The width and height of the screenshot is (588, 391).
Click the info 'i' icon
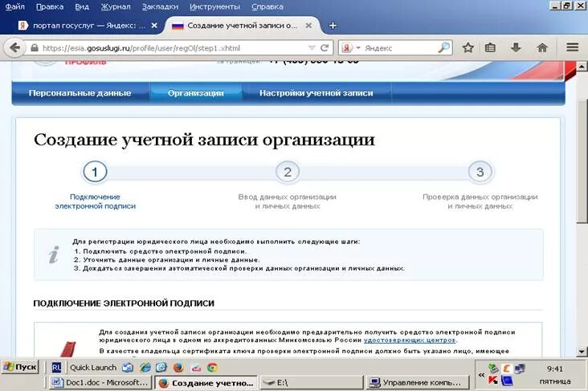(54, 255)
